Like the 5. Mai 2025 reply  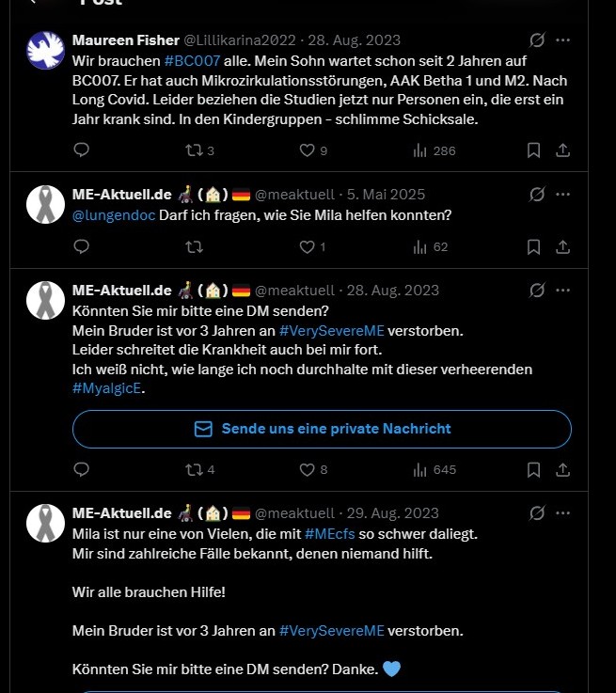pos(307,247)
